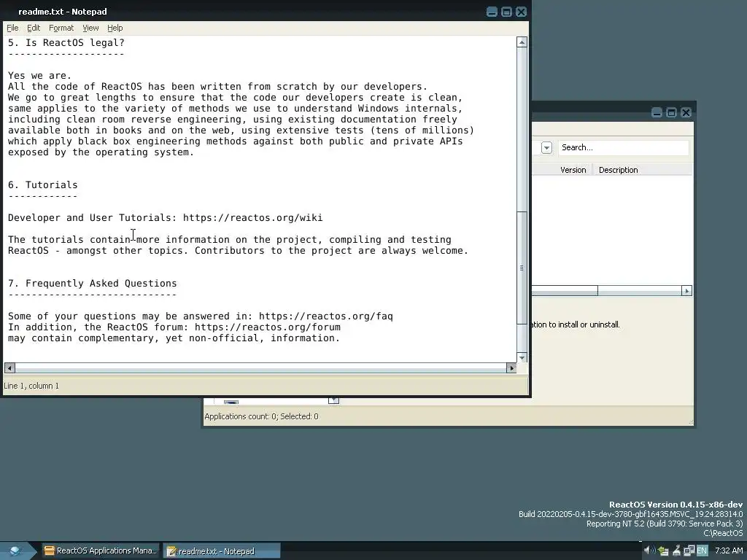Click the Notepad vertical scrollbar thumb
Viewport: 747px width, 560px height.
tap(522, 268)
